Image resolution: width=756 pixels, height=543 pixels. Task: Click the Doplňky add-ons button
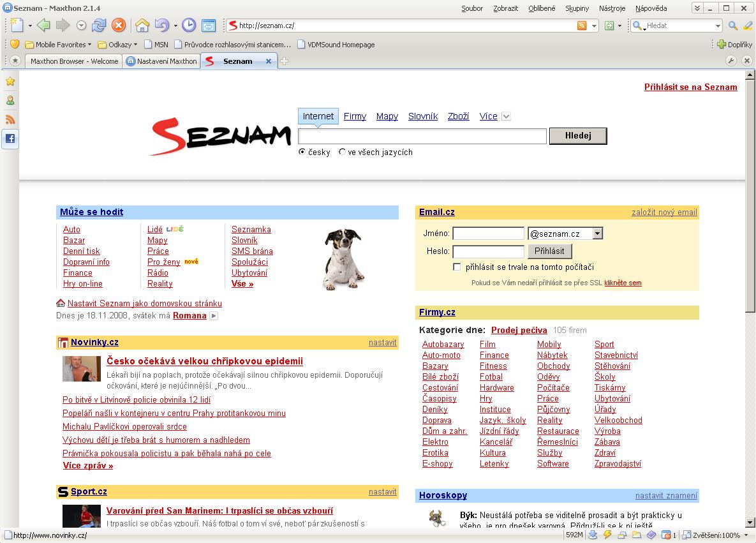(734, 45)
